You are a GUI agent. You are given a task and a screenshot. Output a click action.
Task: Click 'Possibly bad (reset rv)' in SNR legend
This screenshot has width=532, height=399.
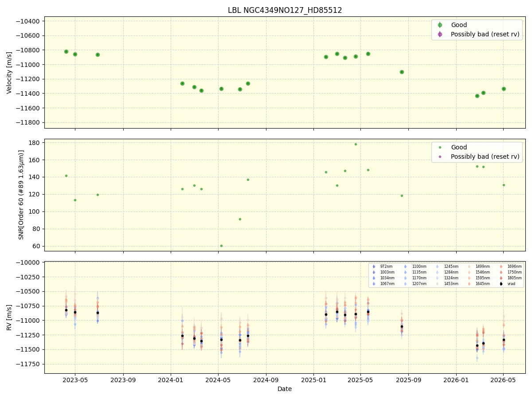485,156
